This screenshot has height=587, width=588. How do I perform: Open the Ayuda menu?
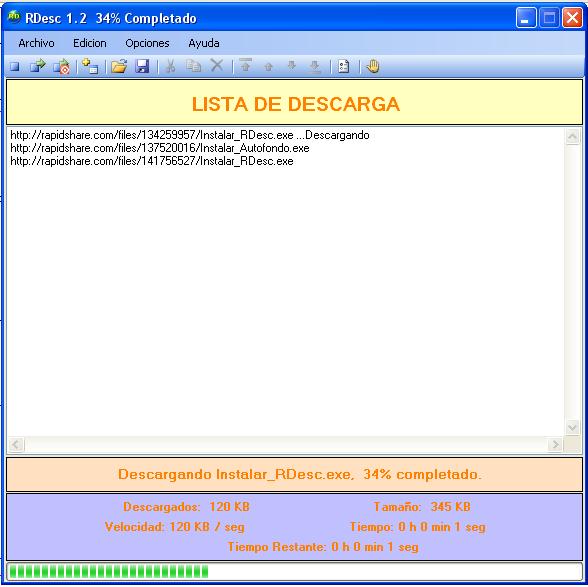pos(204,43)
